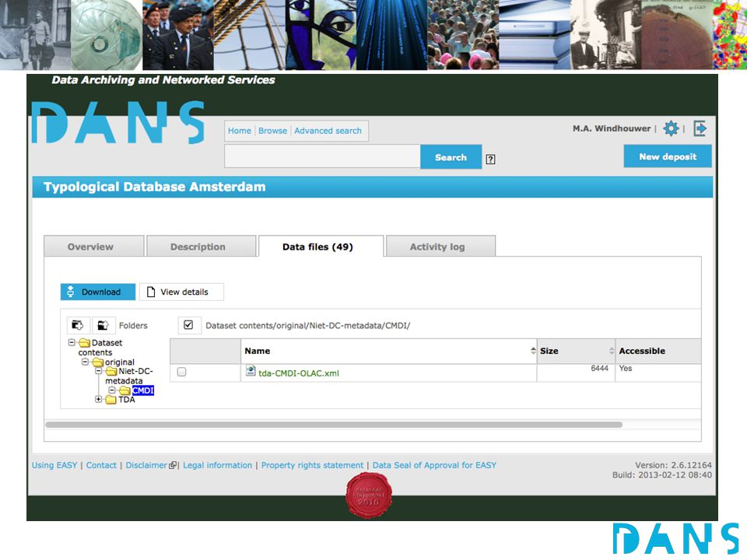Click the DANS logo in header
Viewport: 747px width, 560px height.
[118, 122]
